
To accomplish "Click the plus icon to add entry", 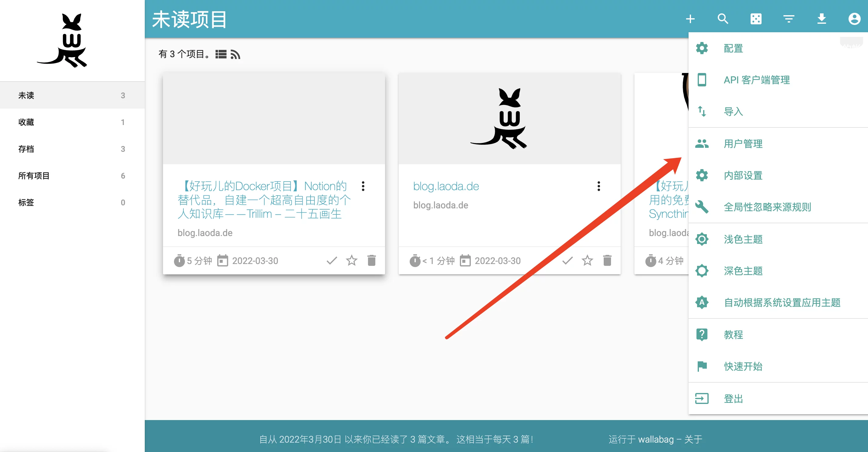I will tap(690, 19).
